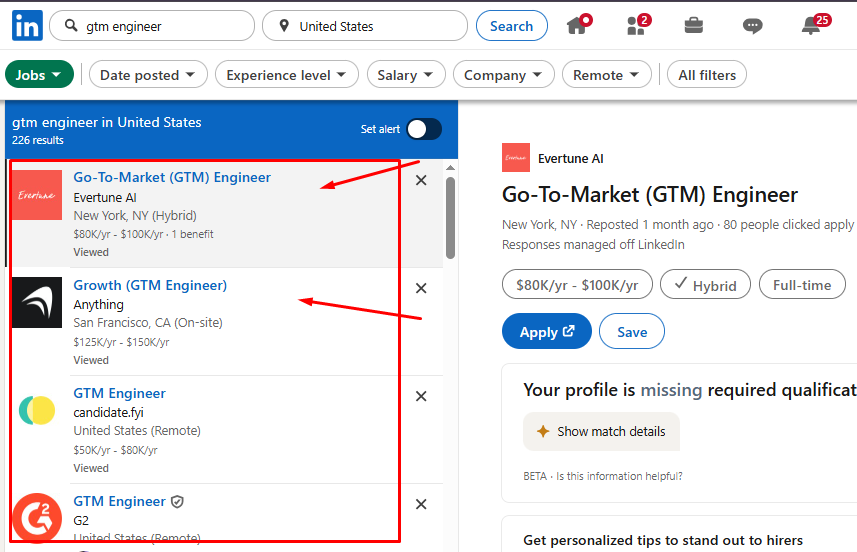Open the Anything company logo thumbnail
The width and height of the screenshot is (857, 552).
37,303
